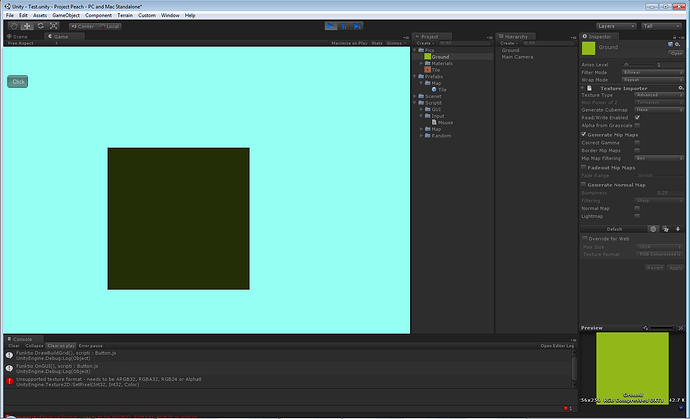Select the Web platform override icon

pos(653,229)
